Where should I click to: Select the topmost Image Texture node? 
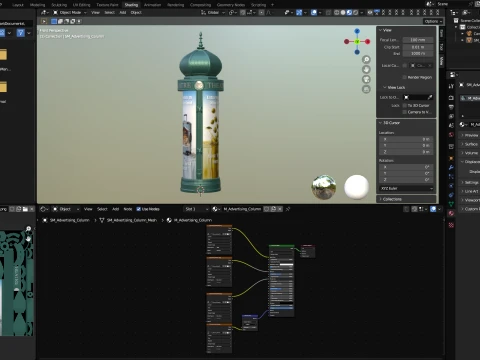[x=219, y=239]
